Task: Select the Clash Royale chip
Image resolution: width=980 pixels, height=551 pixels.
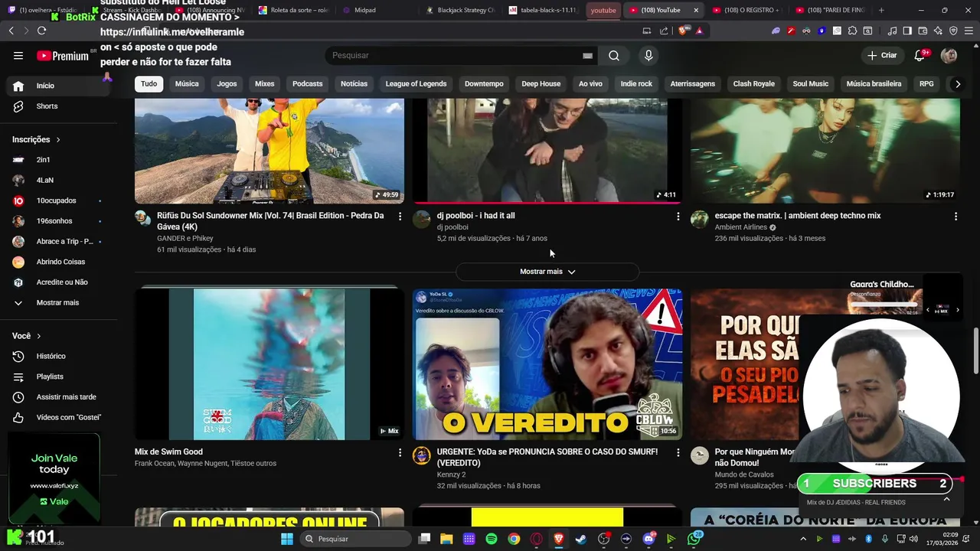Action: [754, 83]
